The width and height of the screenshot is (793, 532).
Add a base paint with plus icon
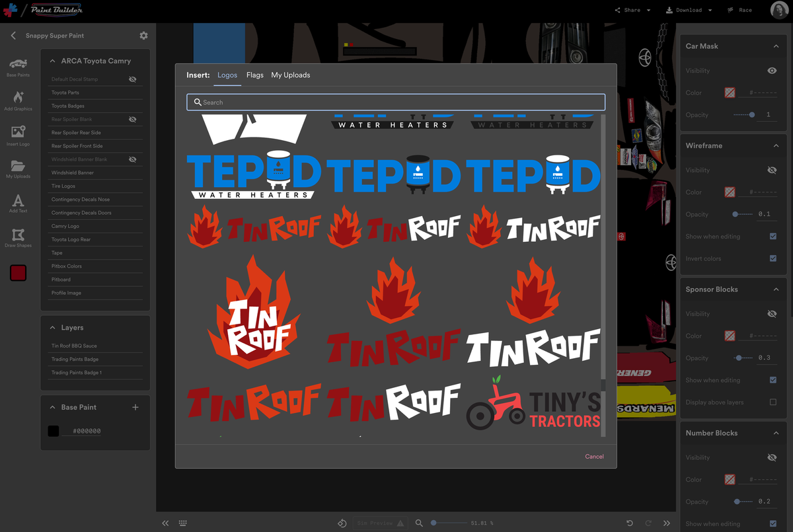click(x=135, y=407)
